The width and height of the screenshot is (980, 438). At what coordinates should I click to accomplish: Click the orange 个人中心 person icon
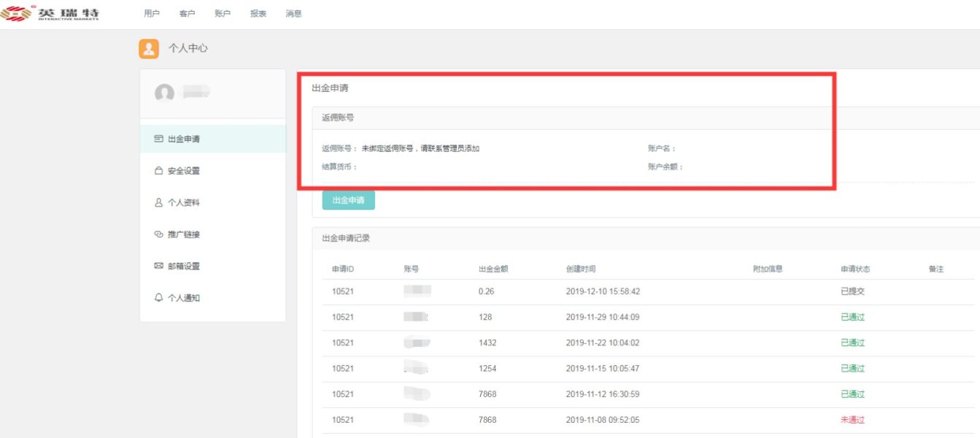pos(149,48)
